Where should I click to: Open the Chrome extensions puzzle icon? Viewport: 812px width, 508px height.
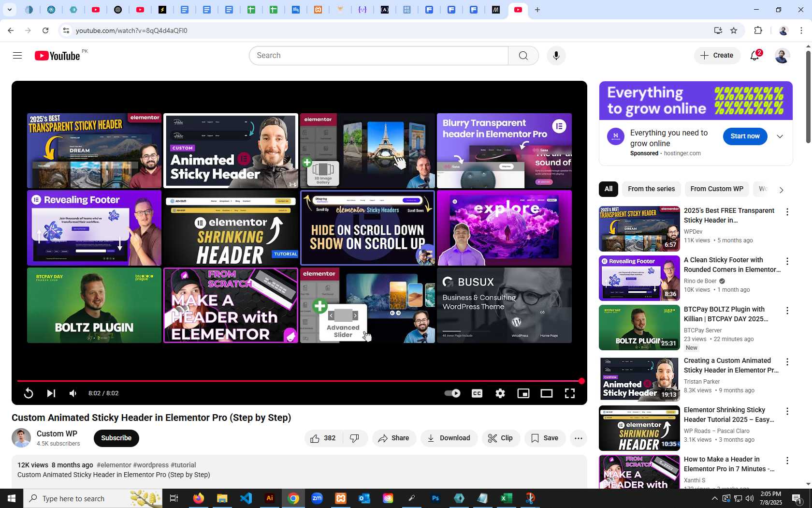(x=758, y=30)
